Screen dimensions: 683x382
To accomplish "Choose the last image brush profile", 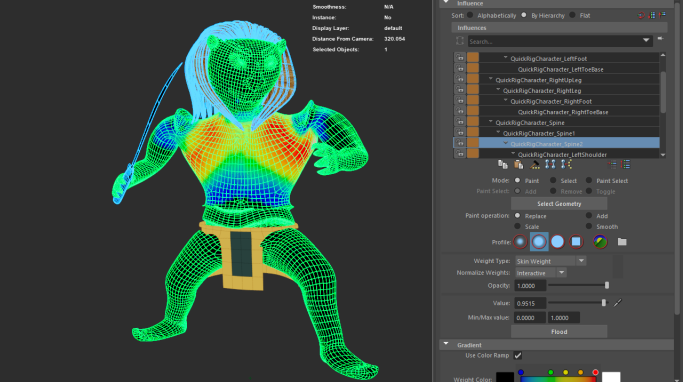I will (x=600, y=241).
